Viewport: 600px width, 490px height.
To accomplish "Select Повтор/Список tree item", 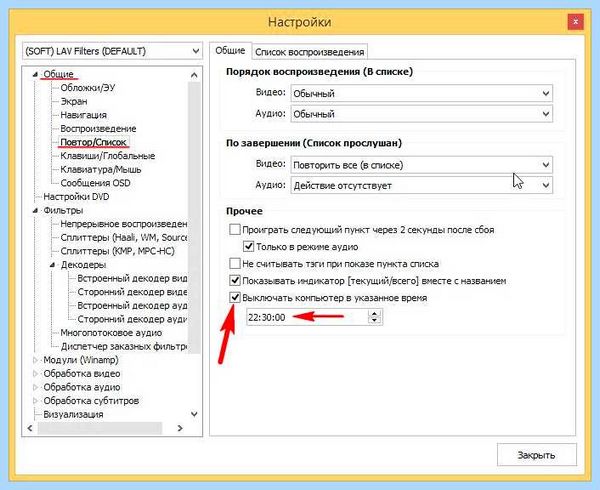I will pos(93,142).
